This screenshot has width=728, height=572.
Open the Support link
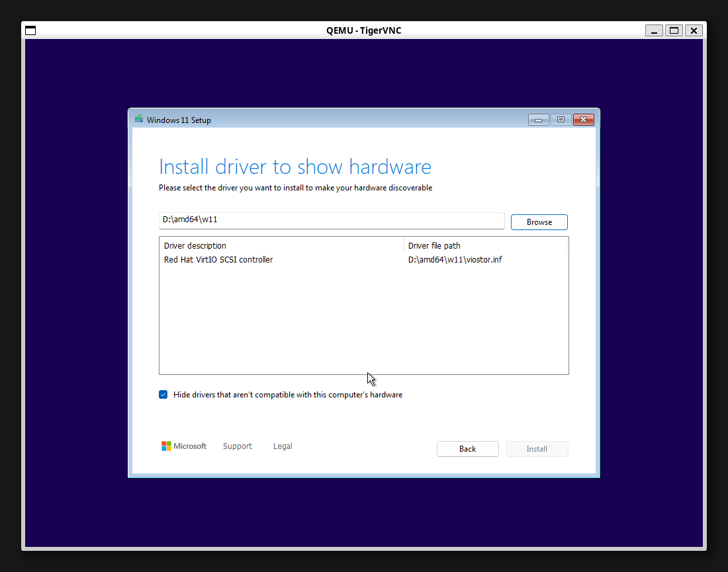click(237, 446)
